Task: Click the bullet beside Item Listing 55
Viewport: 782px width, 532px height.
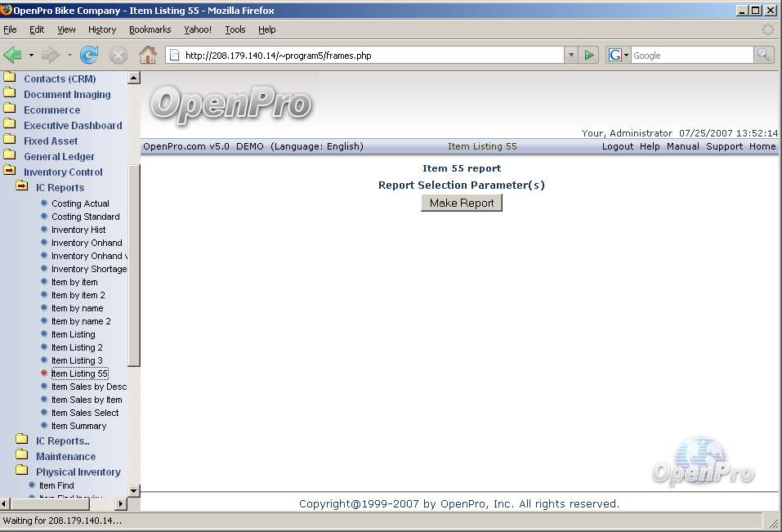Action: 44,373
